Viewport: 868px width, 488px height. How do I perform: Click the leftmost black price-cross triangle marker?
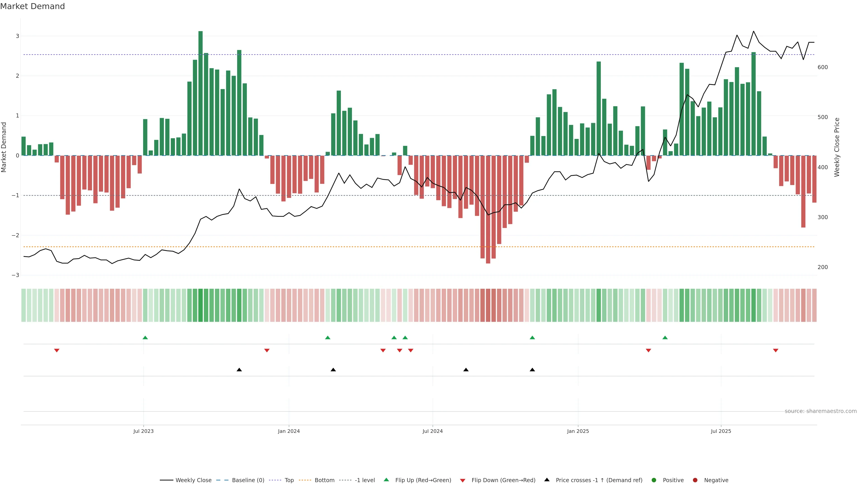[x=239, y=370]
